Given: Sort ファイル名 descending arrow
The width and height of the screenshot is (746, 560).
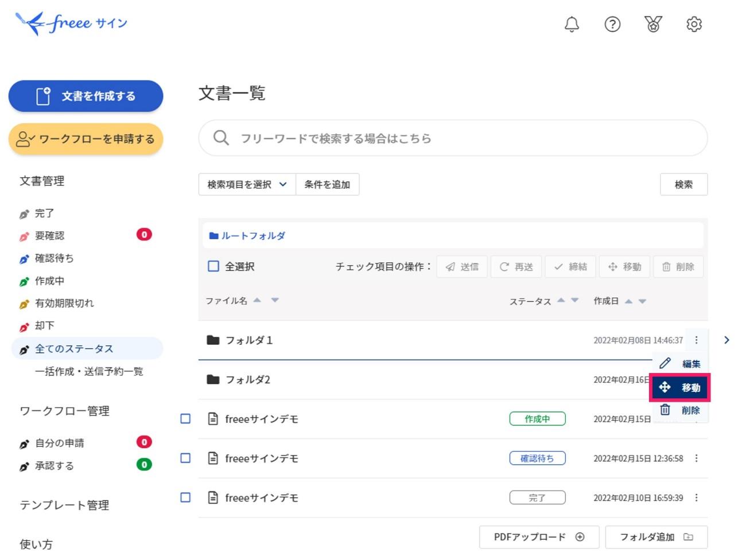Looking at the screenshot, I should 275,300.
